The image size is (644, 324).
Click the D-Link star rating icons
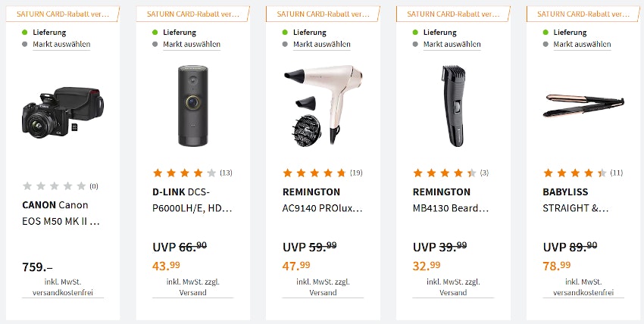185,173
